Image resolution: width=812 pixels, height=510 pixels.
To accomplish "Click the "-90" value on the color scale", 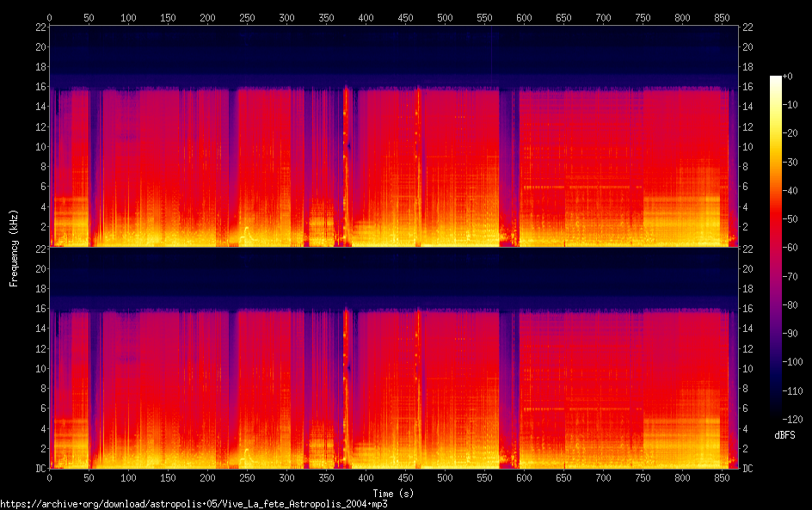I will coord(790,334).
